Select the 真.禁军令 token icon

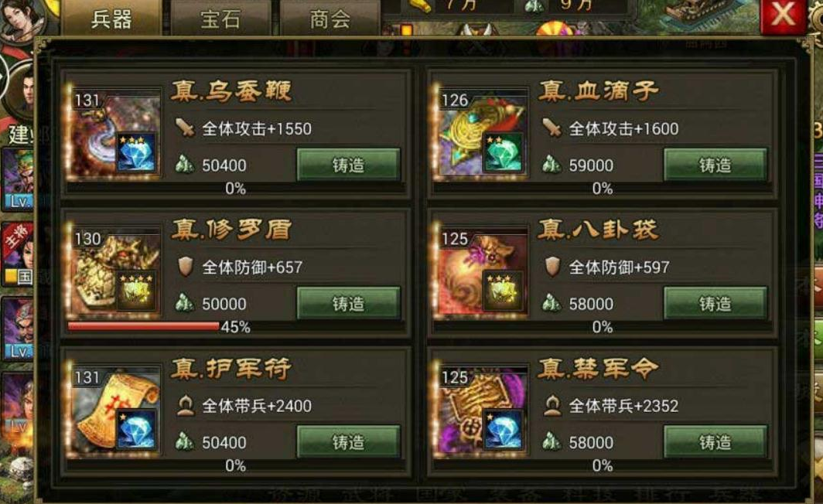coord(482,411)
